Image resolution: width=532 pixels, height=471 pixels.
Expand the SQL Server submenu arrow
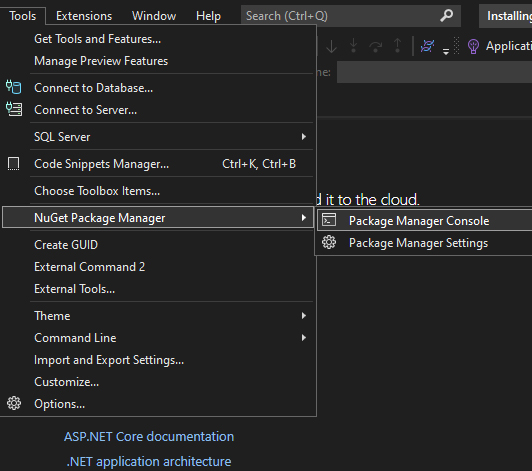click(x=304, y=136)
